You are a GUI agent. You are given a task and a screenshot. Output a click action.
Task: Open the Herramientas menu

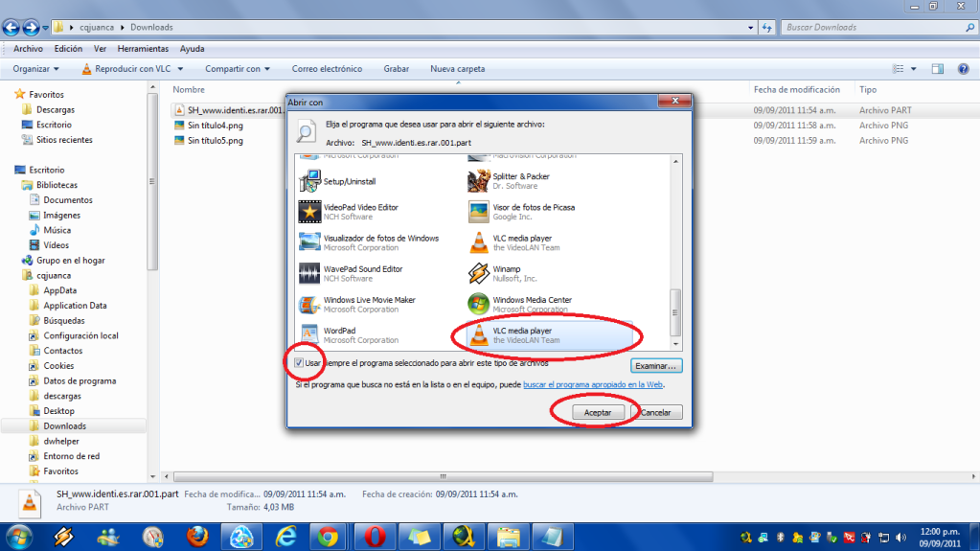[143, 49]
